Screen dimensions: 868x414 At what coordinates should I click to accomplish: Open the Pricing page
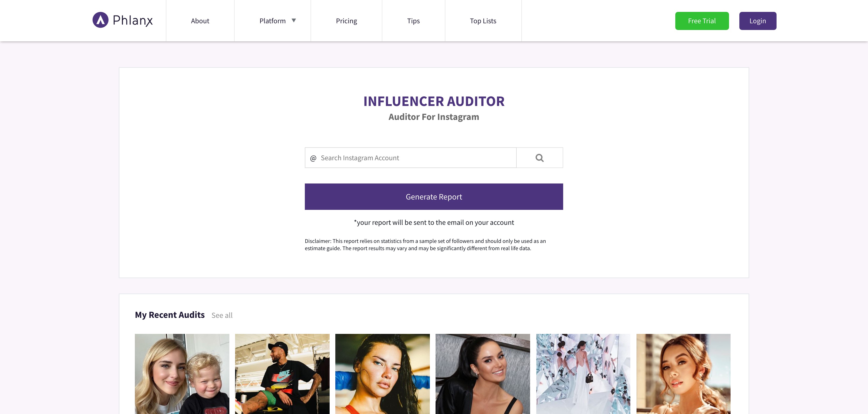tap(346, 21)
